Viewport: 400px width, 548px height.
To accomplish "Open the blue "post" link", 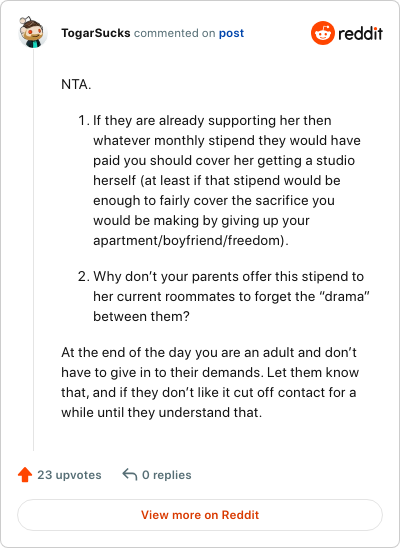I will pos(231,33).
